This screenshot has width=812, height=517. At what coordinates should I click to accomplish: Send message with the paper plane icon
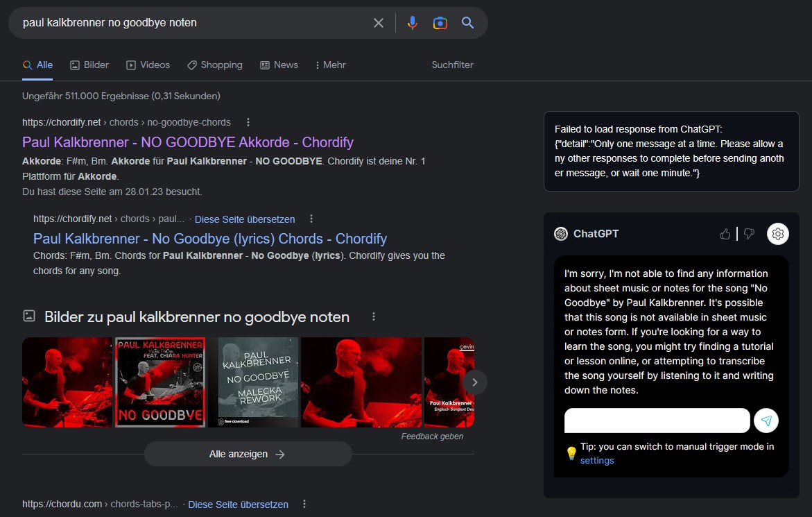click(x=766, y=420)
